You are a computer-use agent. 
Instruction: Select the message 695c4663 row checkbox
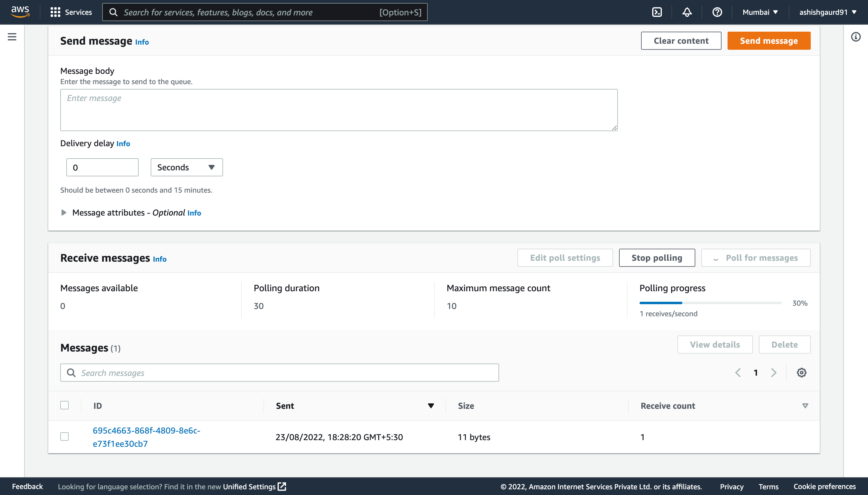coord(64,437)
